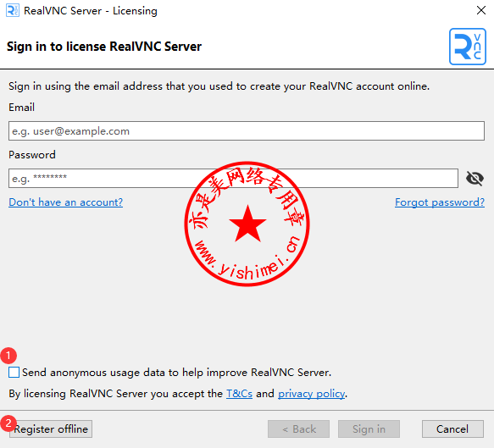Click the "RealVNC Server - Licensing" window title

91,11
